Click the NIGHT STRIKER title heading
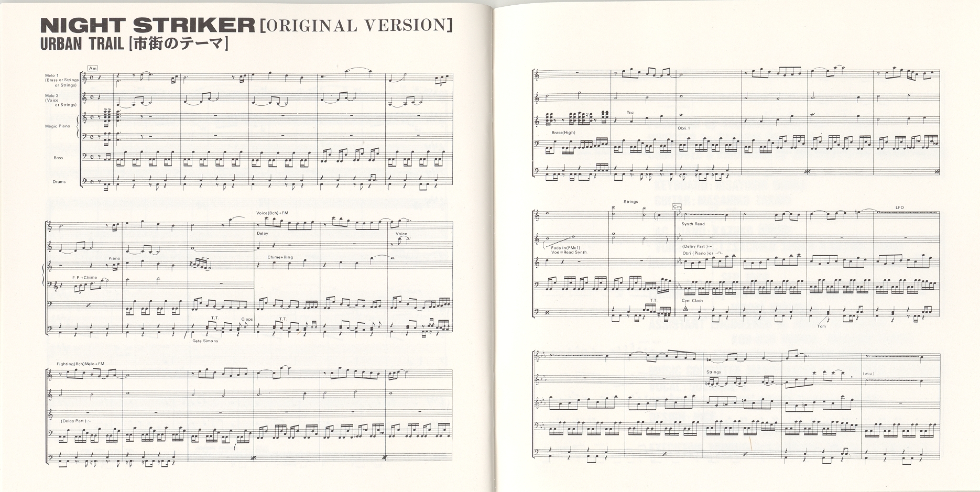The width and height of the screenshot is (980, 492). 147,26
